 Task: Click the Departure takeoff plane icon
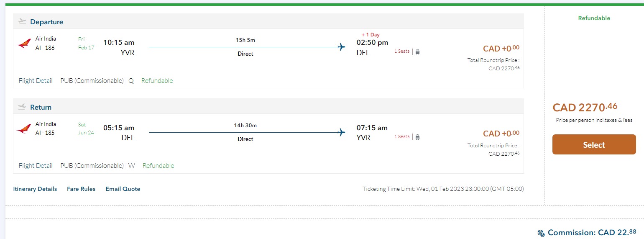tap(23, 22)
